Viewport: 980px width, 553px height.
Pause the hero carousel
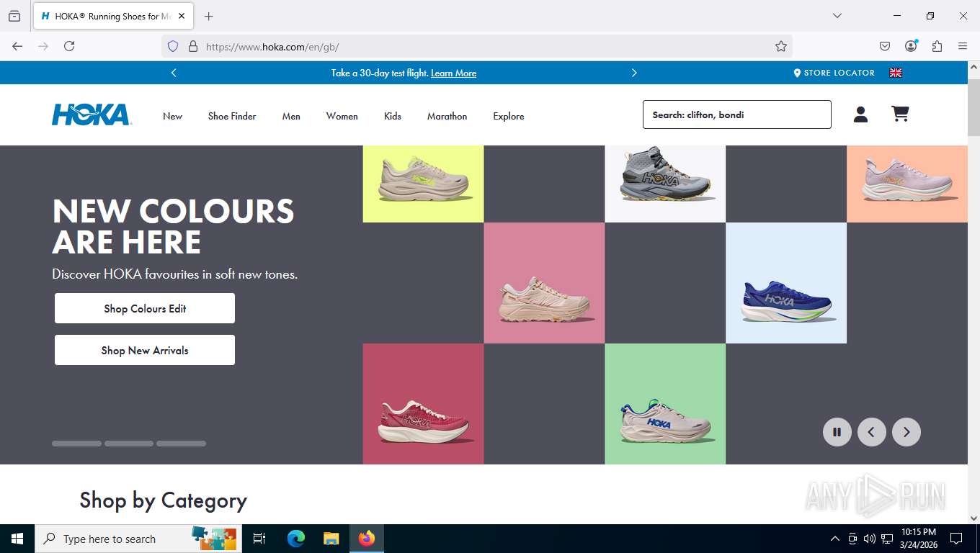(837, 432)
